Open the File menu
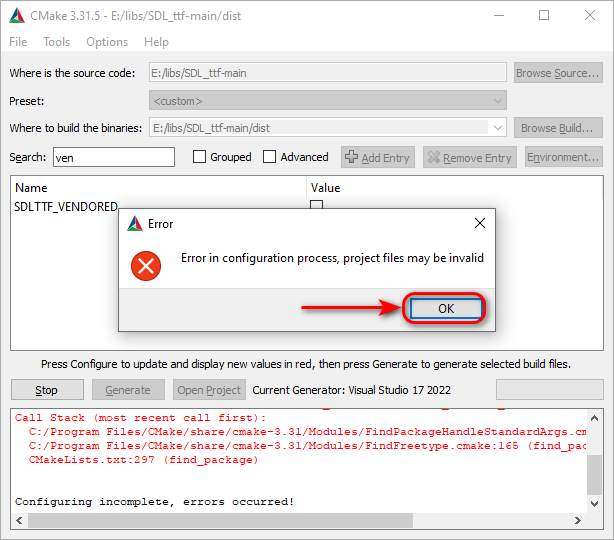The width and height of the screenshot is (614, 540). [x=18, y=42]
